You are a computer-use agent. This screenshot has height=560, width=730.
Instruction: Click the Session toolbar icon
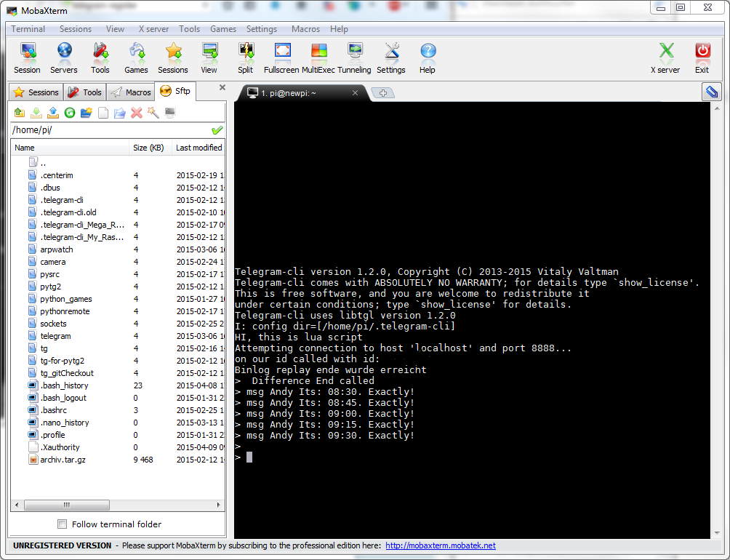click(x=27, y=57)
